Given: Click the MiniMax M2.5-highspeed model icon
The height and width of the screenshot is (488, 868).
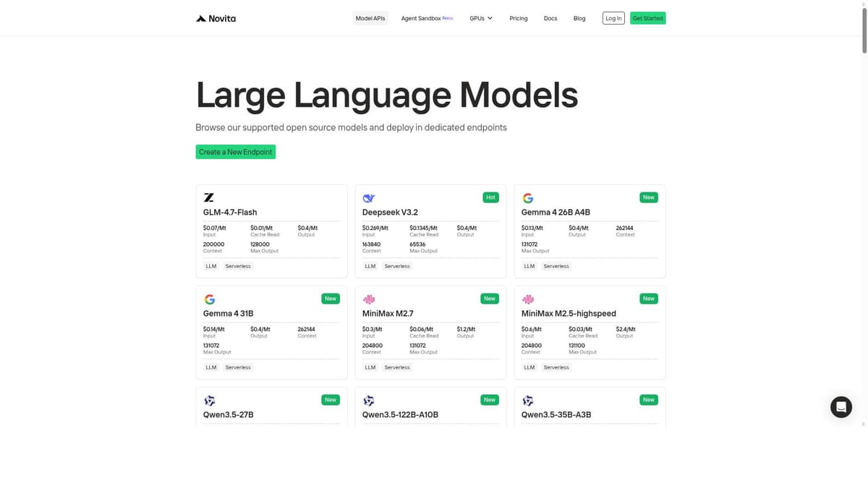Looking at the screenshot, I should [527, 299].
